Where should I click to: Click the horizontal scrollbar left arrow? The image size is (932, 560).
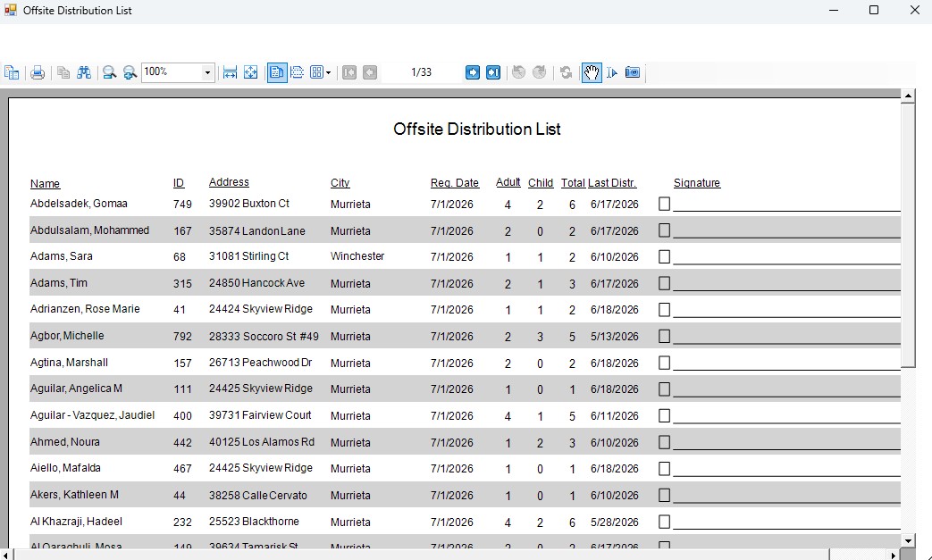(x=6, y=556)
